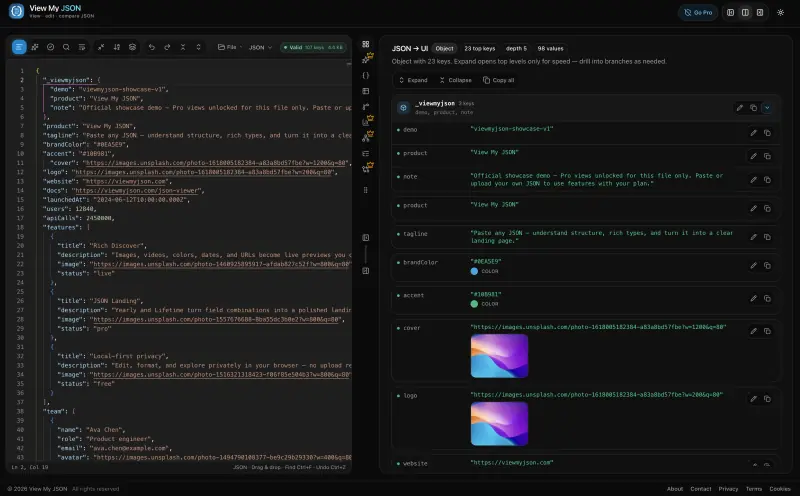
Task: Click the "depth 5" badge
Action: point(516,48)
